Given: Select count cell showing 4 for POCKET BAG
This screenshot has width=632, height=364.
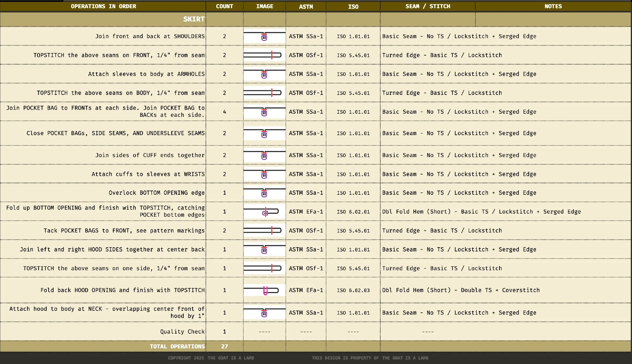Looking at the screenshot, I should [x=224, y=112].
